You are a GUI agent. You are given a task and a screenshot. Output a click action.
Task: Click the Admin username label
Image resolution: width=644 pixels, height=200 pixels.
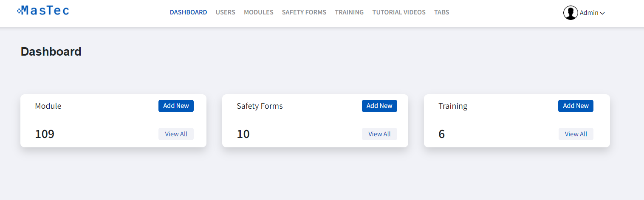click(589, 13)
